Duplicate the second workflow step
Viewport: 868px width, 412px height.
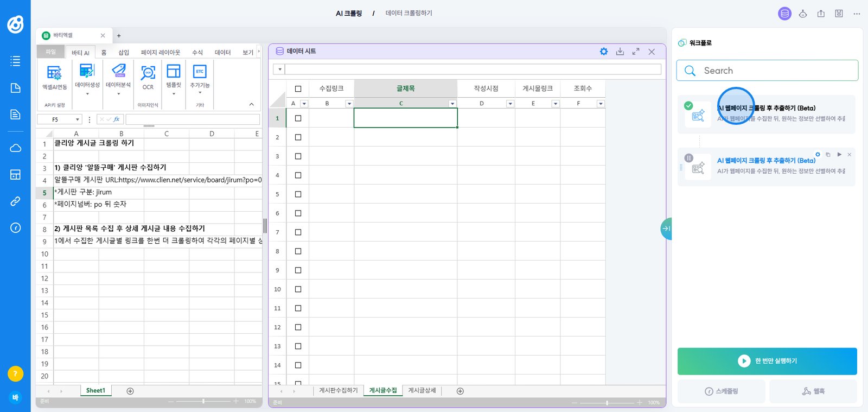point(828,155)
